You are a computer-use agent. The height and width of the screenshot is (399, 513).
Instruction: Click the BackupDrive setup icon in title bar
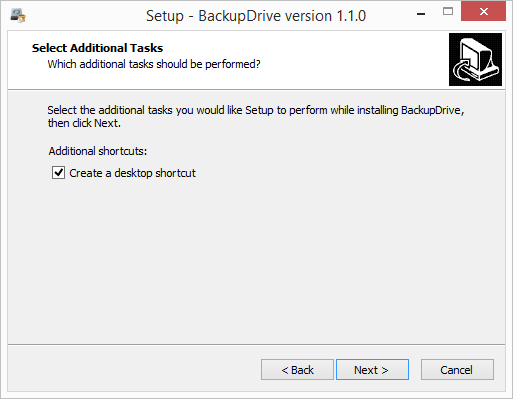(18, 16)
